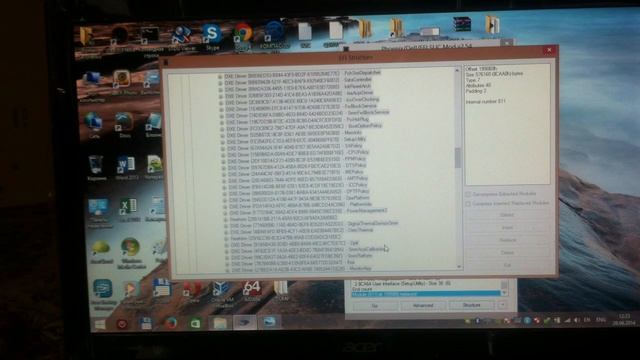
Task: Click the tree scrollbar down arrow
Action: 459,267
